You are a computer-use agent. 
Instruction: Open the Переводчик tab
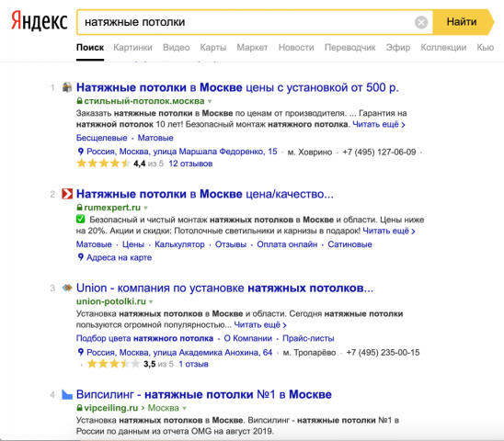(350, 48)
